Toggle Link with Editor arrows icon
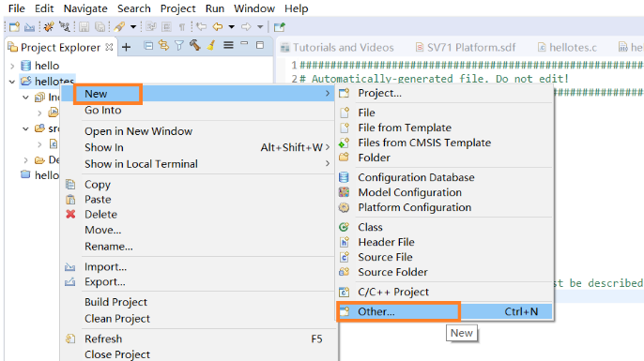The width and height of the screenshot is (644, 361). [x=163, y=46]
